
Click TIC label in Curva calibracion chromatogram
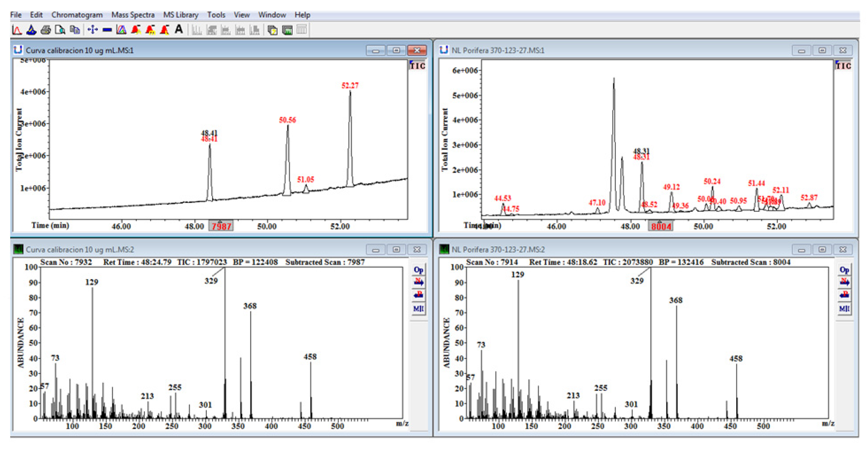tap(418, 66)
